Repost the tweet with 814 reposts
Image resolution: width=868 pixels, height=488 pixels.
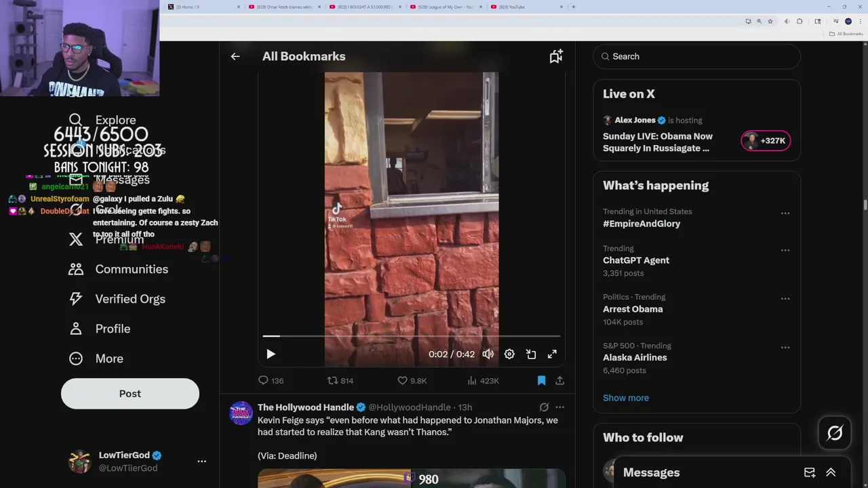click(340, 381)
